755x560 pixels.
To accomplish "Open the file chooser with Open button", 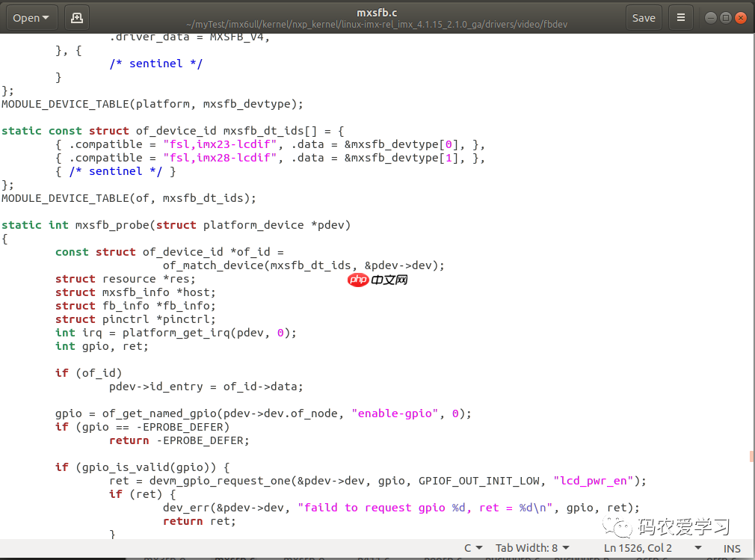I will tap(32, 18).
